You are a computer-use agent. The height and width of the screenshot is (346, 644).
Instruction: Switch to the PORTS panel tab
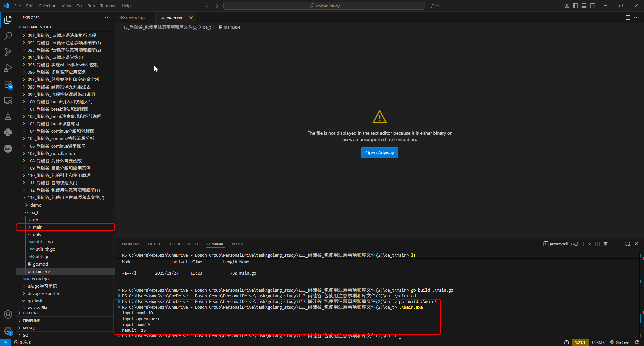click(x=237, y=244)
